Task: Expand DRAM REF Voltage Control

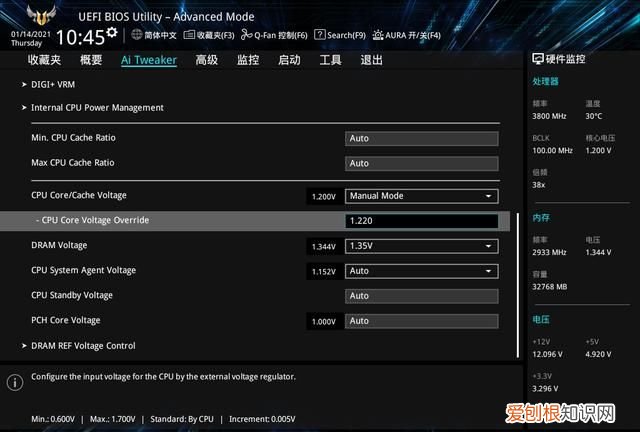Action: tap(83, 346)
